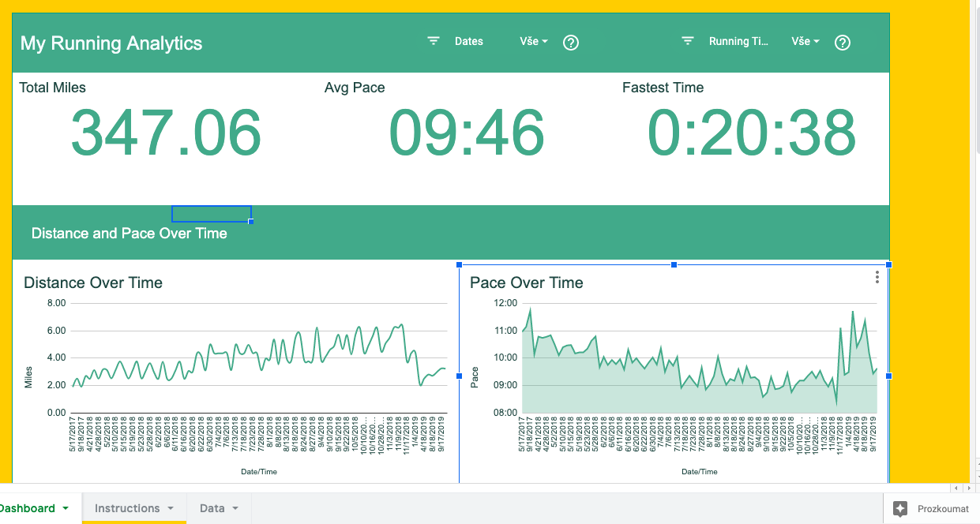980x524 pixels.
Task: Click the 347.06 total miles value
Action: tap(166, 133)
